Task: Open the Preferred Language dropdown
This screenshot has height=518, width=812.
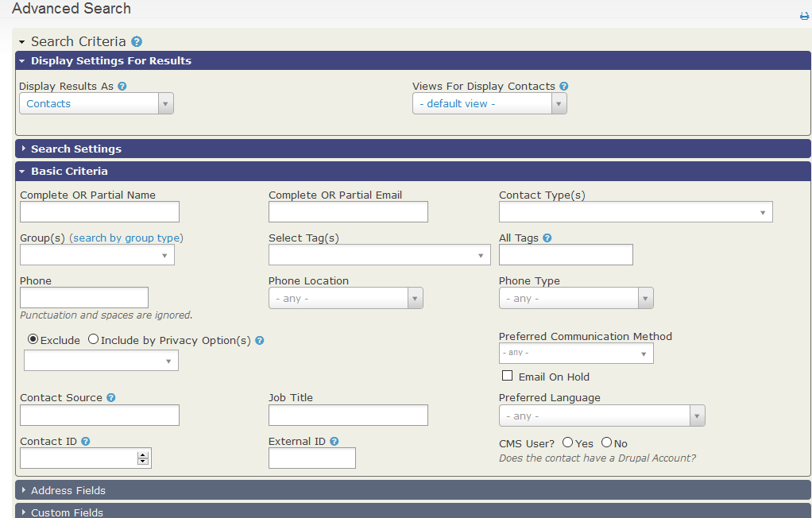Action: [697, 416]
